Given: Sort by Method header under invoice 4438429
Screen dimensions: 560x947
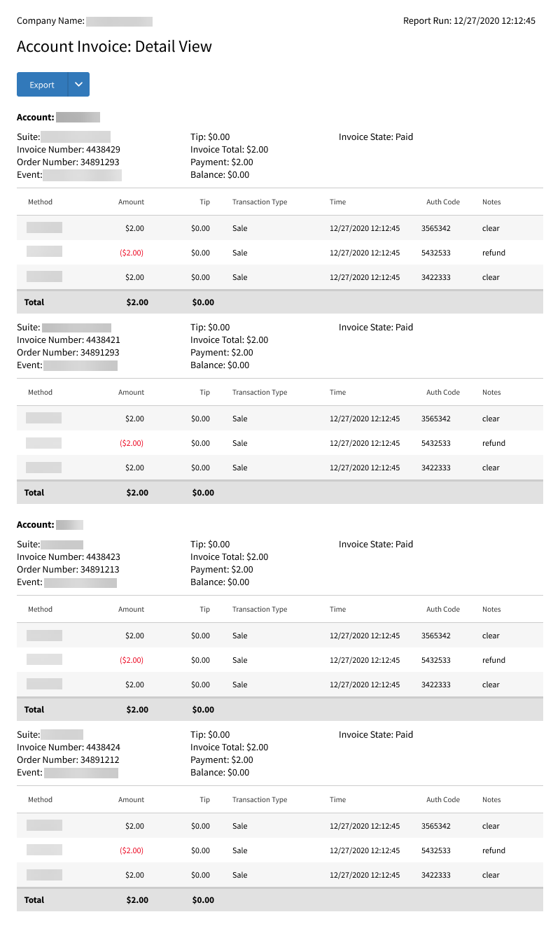Looking at the screenshot, I should pyautogui.click(x=40, y=202).
